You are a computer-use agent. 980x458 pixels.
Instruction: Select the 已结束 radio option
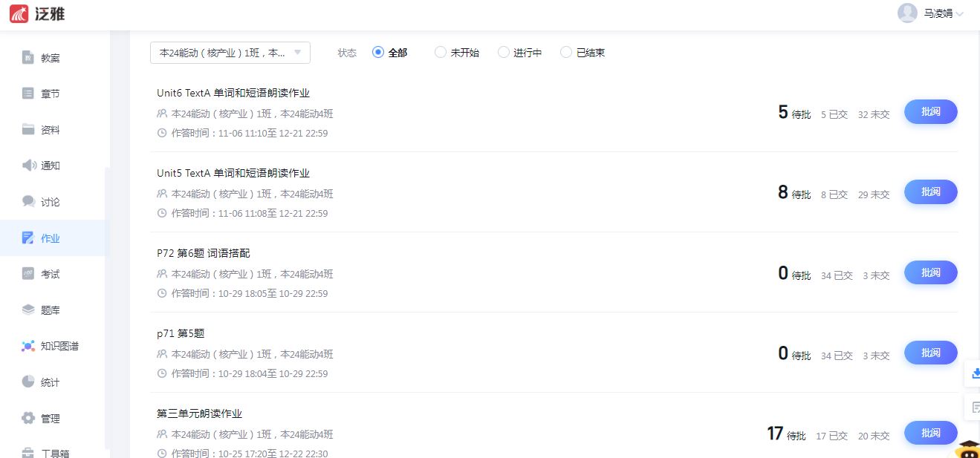[x=566, y=53]
